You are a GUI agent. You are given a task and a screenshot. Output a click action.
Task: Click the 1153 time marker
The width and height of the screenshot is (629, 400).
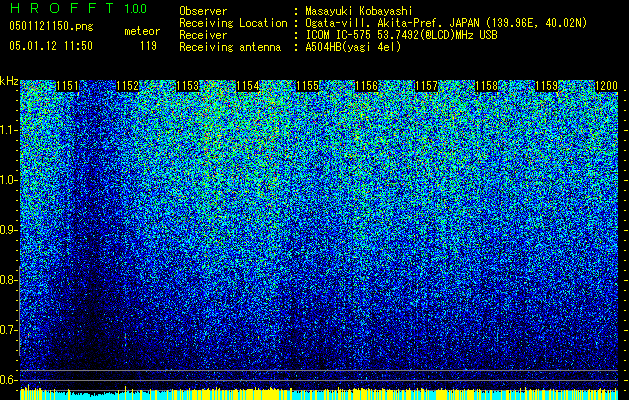pyautogui.click(x=187, y=86)
